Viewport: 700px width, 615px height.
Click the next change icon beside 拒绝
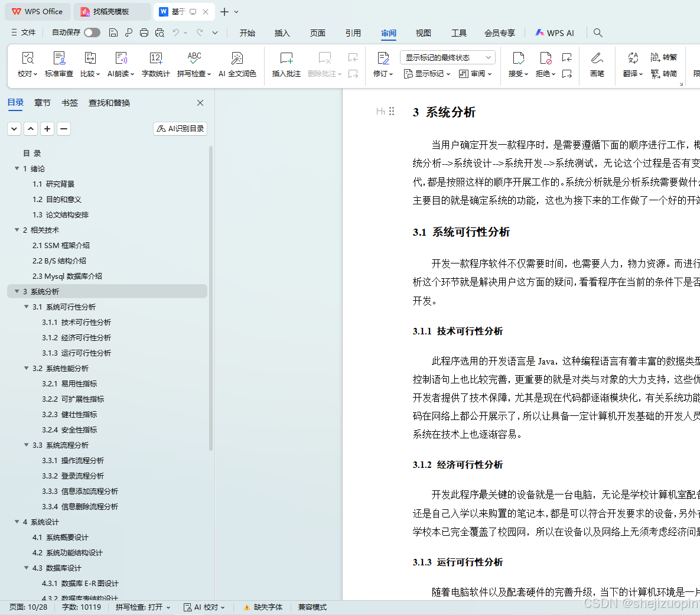(567, 74)
